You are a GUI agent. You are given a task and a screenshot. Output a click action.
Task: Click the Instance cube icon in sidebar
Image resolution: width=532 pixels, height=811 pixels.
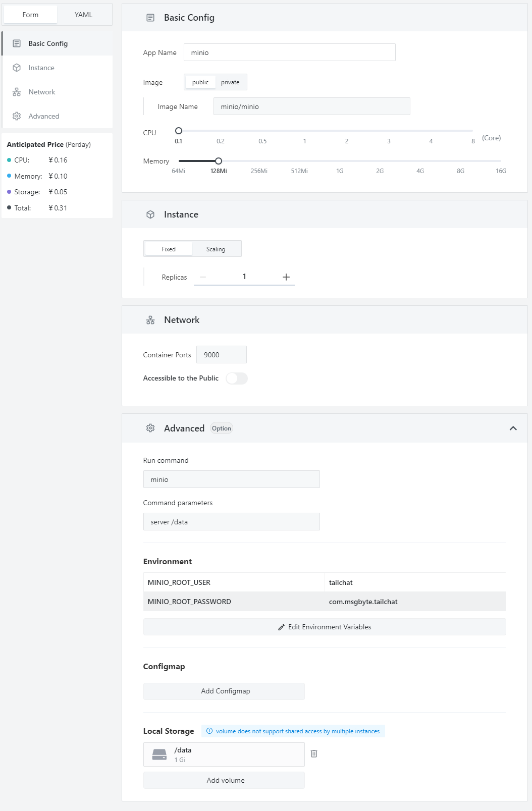coord(17,68)
